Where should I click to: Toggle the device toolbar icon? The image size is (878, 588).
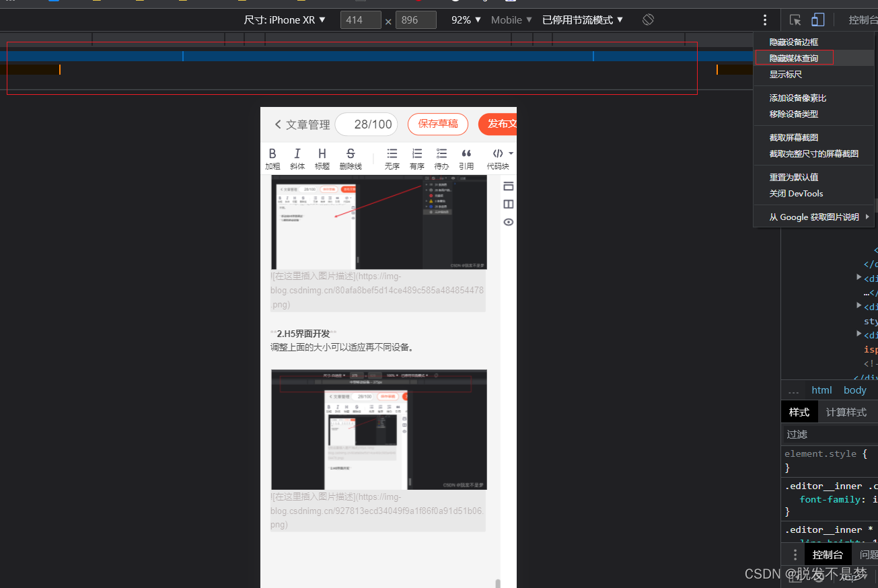(817, 20)
